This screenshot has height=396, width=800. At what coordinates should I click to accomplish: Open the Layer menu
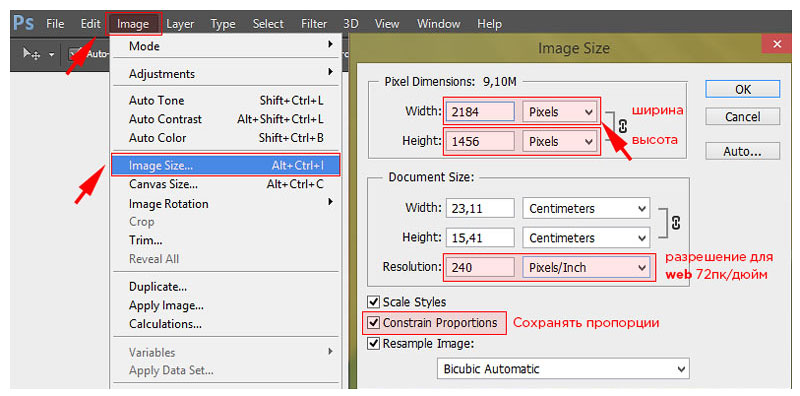(x=180, y=24)
